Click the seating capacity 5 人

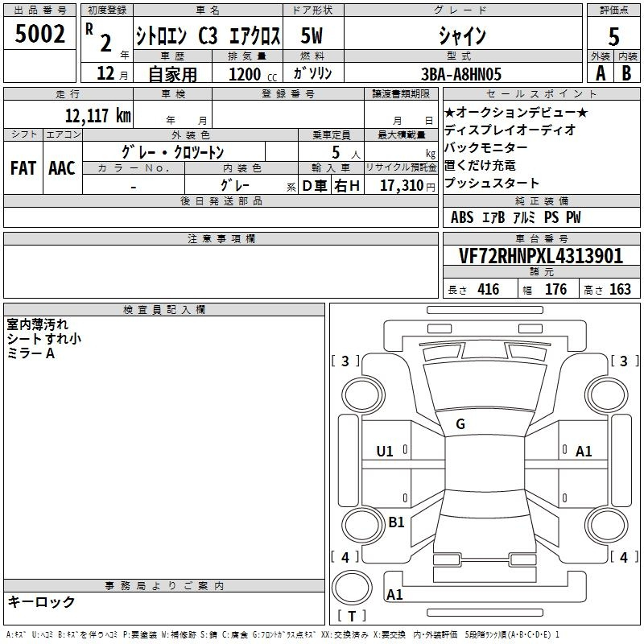[346, 153]
